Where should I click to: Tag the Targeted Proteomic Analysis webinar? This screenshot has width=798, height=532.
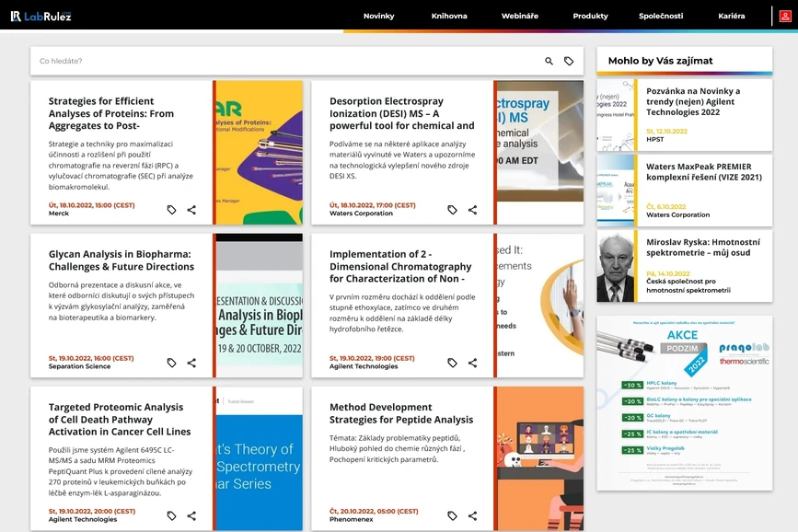[171, 515]
